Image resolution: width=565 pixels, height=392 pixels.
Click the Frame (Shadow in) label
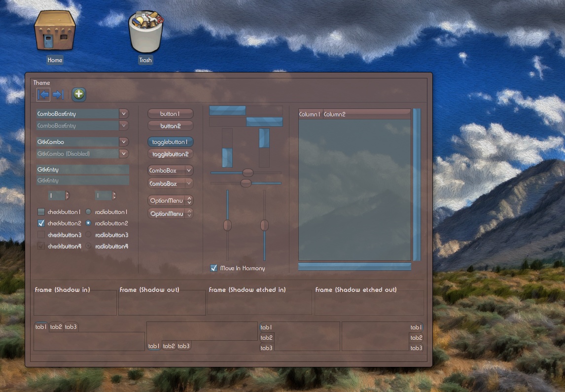[62, 289]
